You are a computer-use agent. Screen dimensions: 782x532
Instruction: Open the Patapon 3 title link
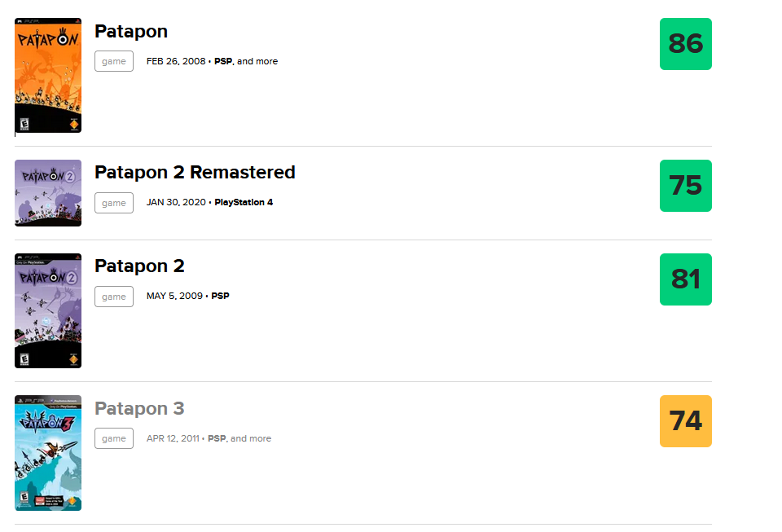(x=139, y=408)
